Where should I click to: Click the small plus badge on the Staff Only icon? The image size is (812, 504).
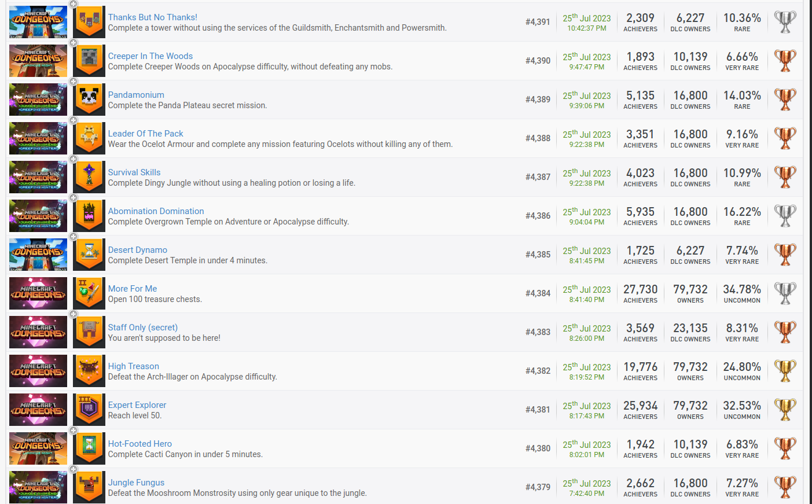(x=74, y=315)
